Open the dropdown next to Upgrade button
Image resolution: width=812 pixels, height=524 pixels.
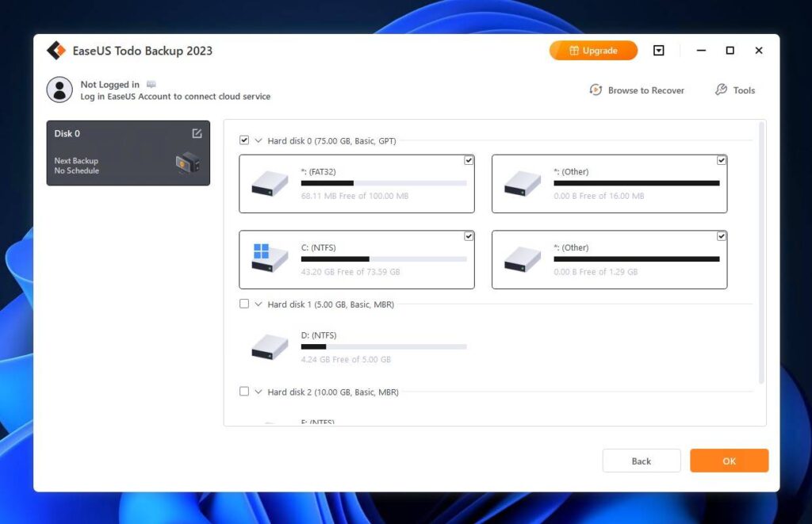pos(658,50)
